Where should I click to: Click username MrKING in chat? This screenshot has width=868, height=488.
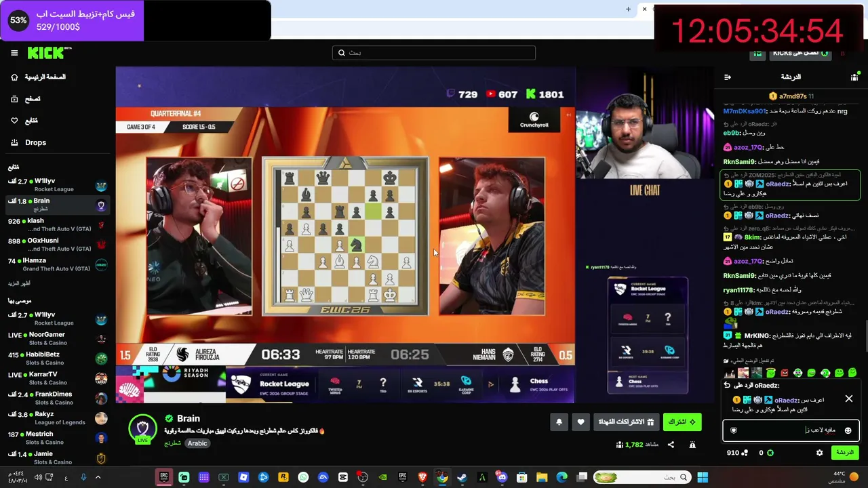757,335
